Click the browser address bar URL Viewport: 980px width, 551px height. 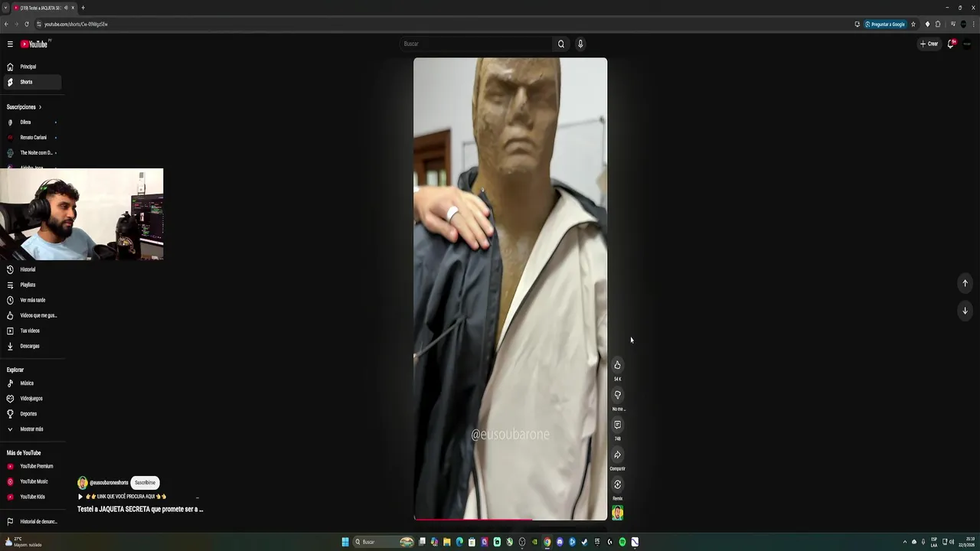tap(76, 24)
